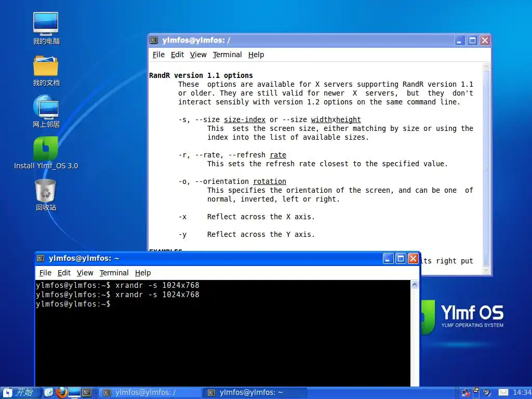Open the 我的文档 folder icon

pos(46,71)
